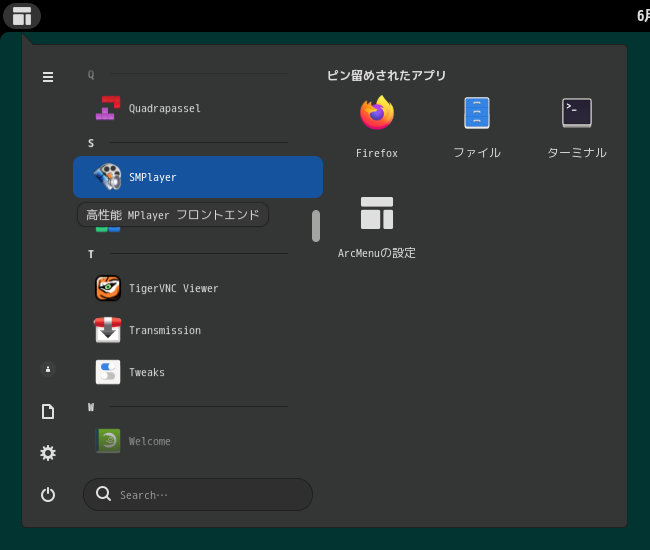The image size is (650, 550).
Task: Click the Firefox label under pinned apps
Action: click(x=377, y=153)
